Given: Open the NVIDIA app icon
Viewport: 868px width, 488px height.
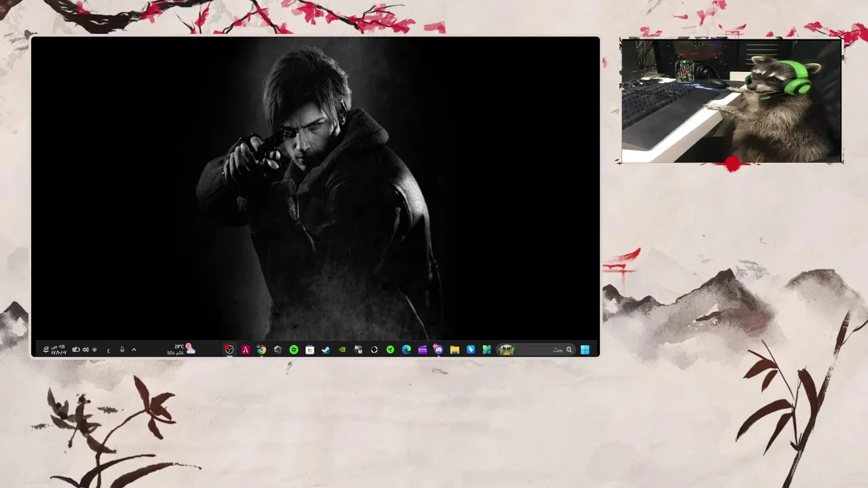Looking at the screenshot, I should tap(342, 350).
